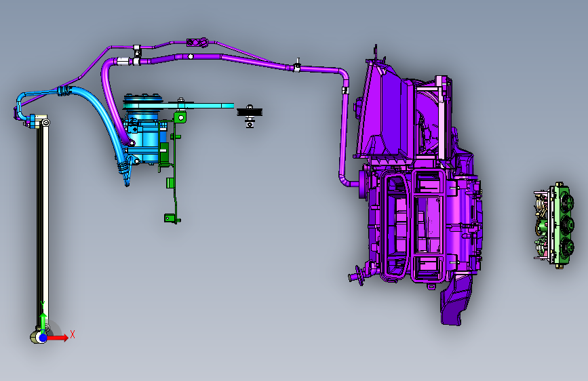Click the green Y axis label
This screenshot has height=381, width=588.
click(x=43, y=305)
